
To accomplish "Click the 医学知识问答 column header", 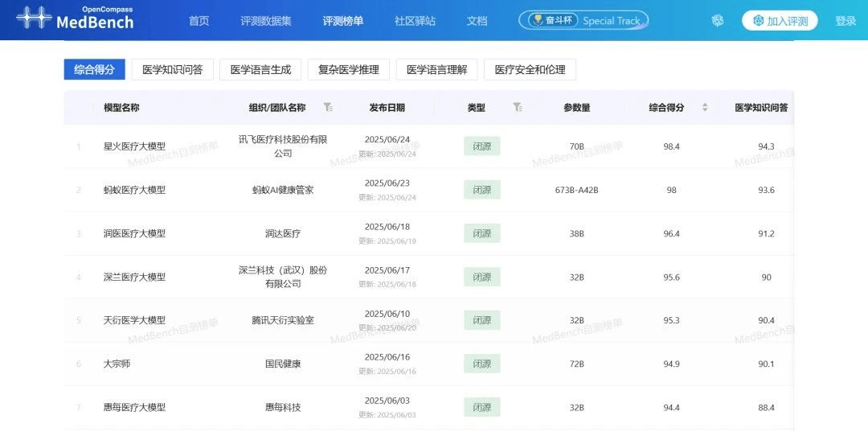I will pyautogui.click(x=761, y=108).
